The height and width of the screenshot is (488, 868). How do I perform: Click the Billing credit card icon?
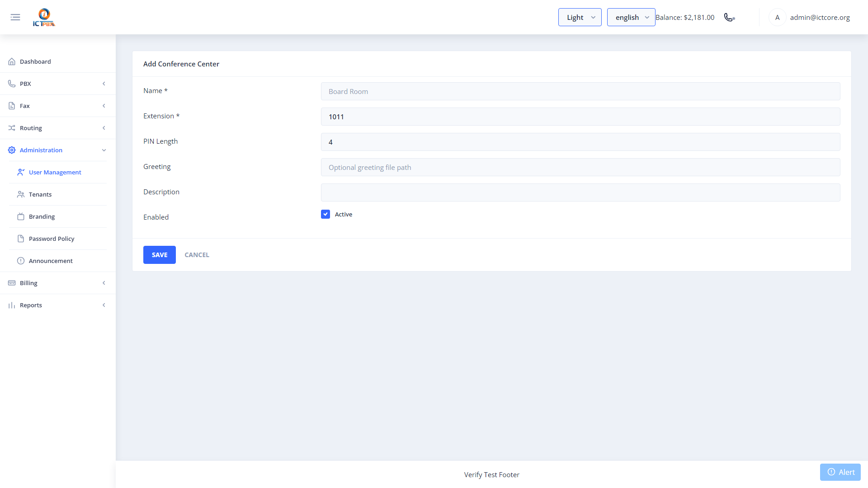click(12, 283)
